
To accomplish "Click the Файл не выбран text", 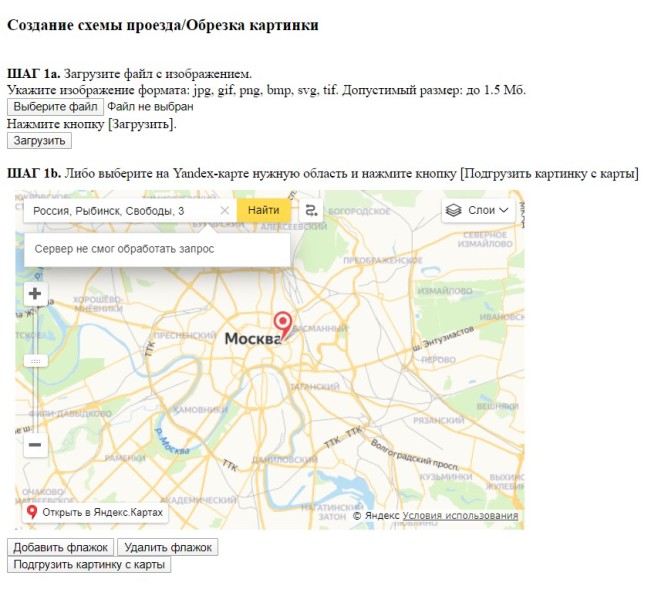I will pos(150,107).
